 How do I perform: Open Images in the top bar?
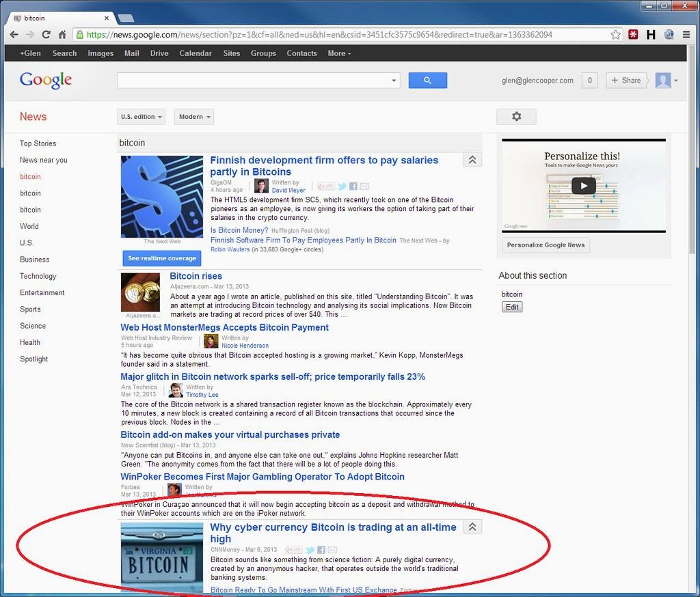(x=100, y=53)
